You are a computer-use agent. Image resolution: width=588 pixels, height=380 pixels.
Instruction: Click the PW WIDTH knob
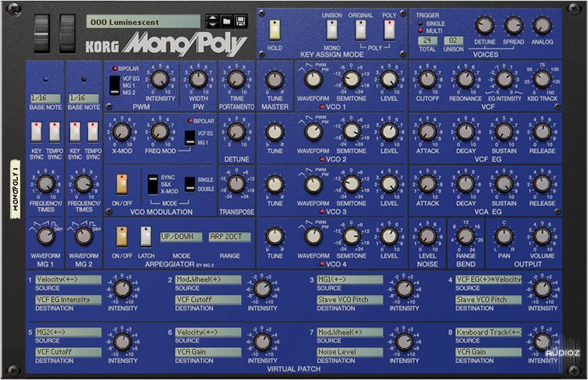198,79
